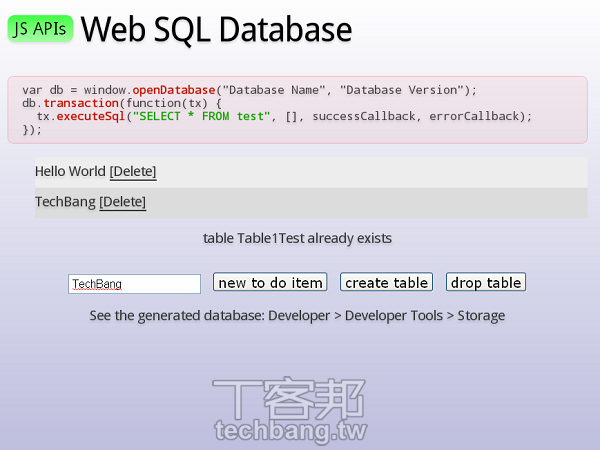Select the Hello World row text
The width and height of the screenshot is (600, 450).
click(70, 172)
